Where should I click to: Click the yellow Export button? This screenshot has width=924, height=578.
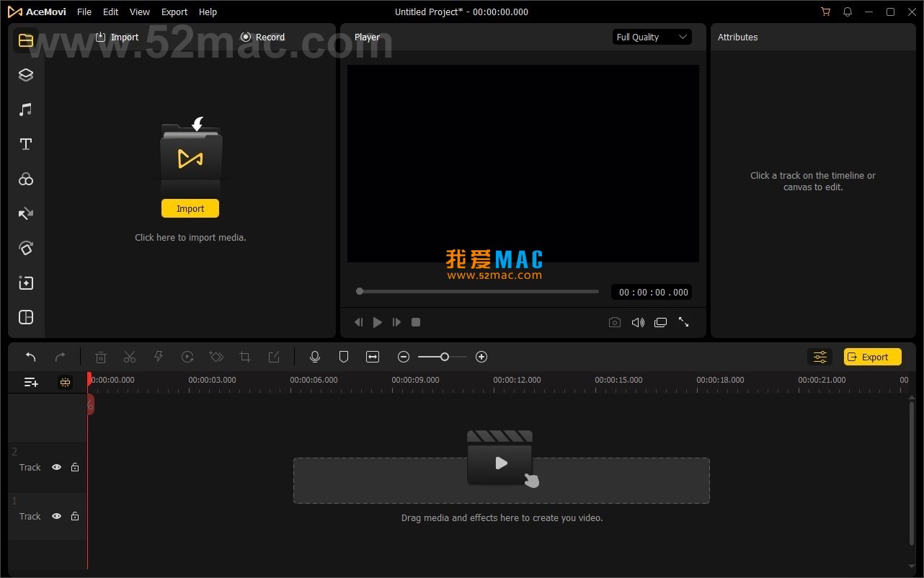pyautogui.click(x=873, y=357)
